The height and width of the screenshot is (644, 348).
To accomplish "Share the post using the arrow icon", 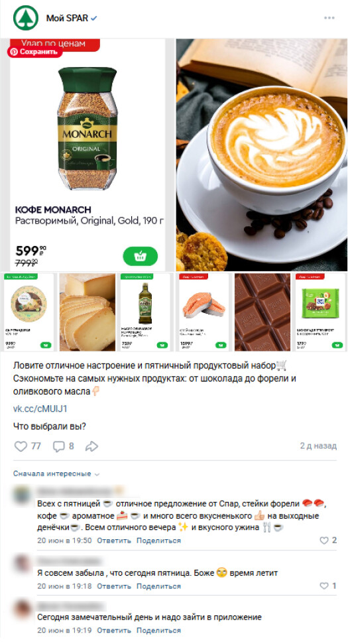I will (91, 446).
